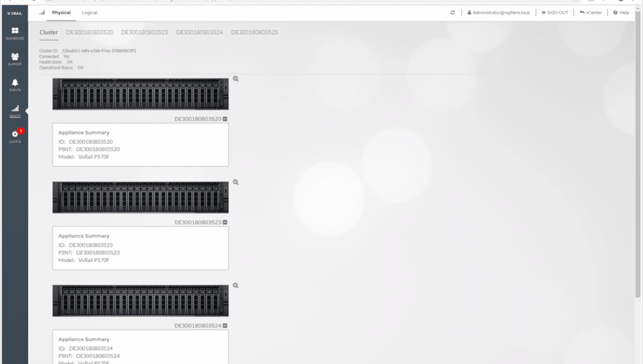Viewport: 643px width, 364px height.
Task: Click the first Appliance Summary heading
Action: click(x=84, y=133)
